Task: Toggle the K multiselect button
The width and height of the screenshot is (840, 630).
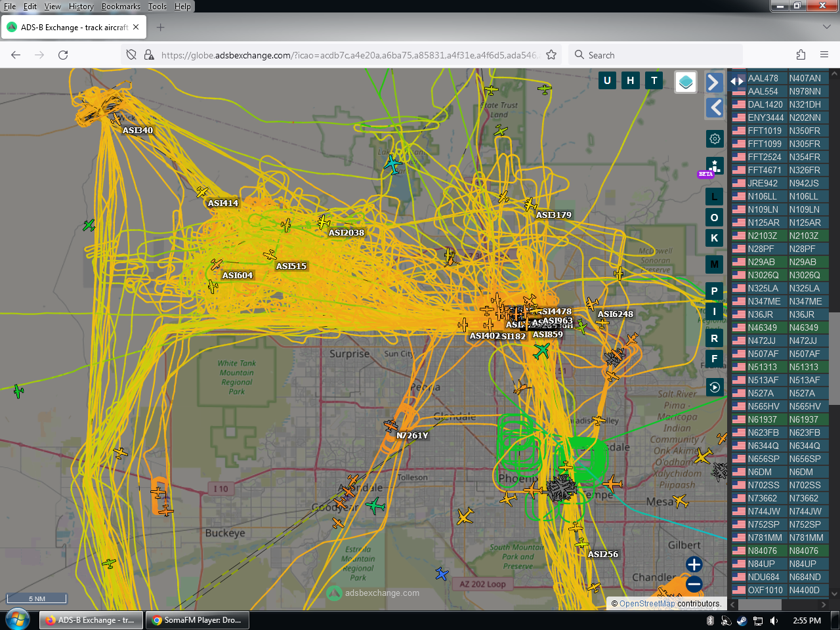Action: pyautogui.click(x=715, y=238)
